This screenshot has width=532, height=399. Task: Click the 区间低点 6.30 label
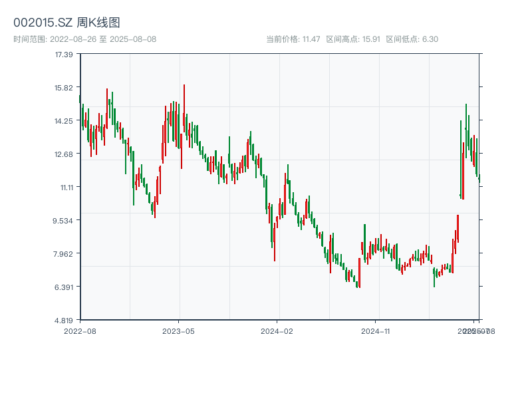coord(412,39)
